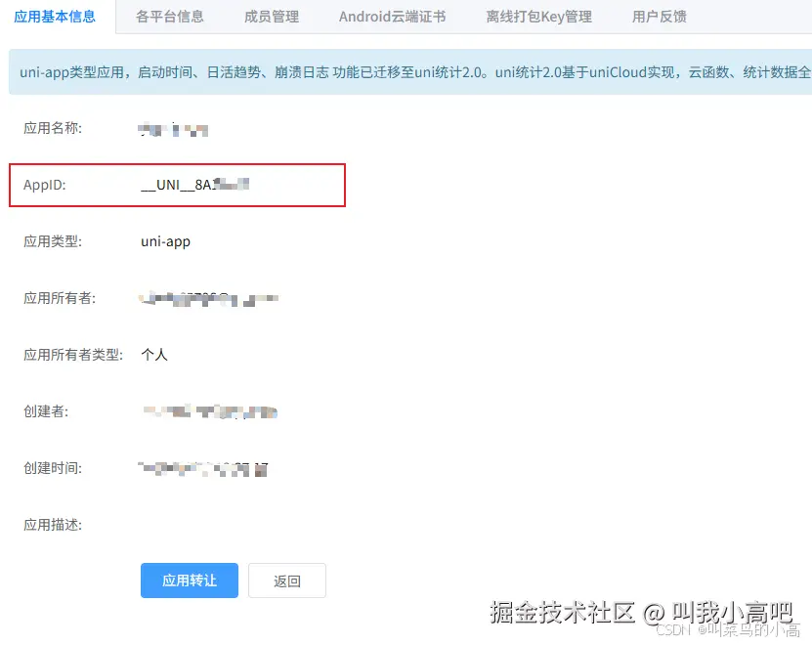The height and width of the screenshot is (645, 812).
Task: Click the uni-app application type text
Action: [166, 241]
